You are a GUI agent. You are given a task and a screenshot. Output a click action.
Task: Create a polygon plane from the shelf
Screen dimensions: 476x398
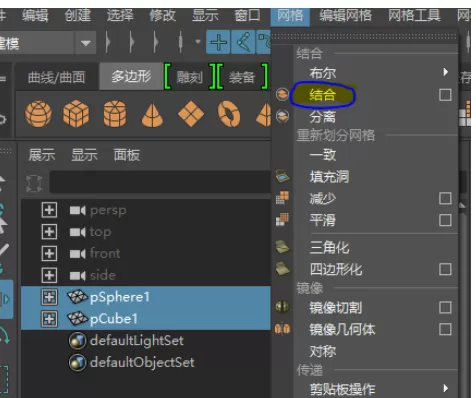191,114
